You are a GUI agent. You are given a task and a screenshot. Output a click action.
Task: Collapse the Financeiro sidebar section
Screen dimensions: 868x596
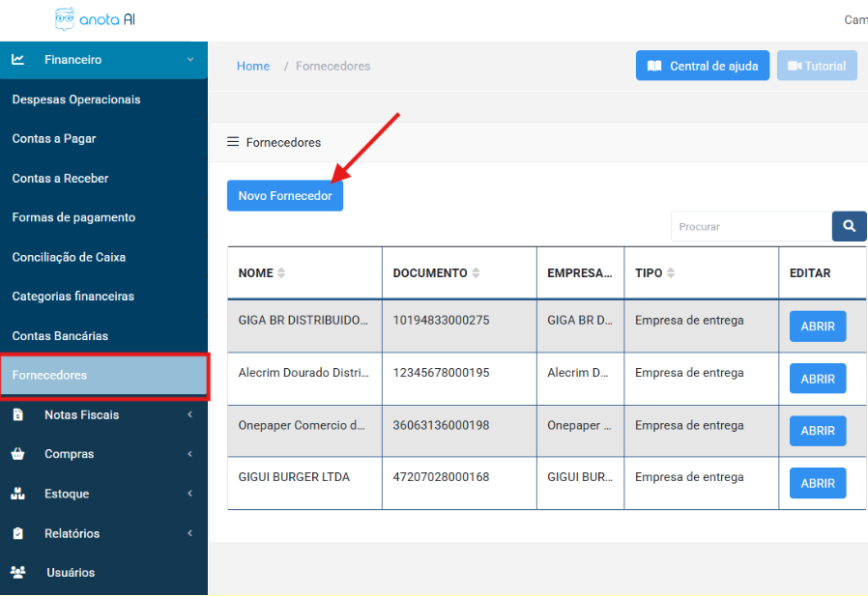click(x=189, y=60)
